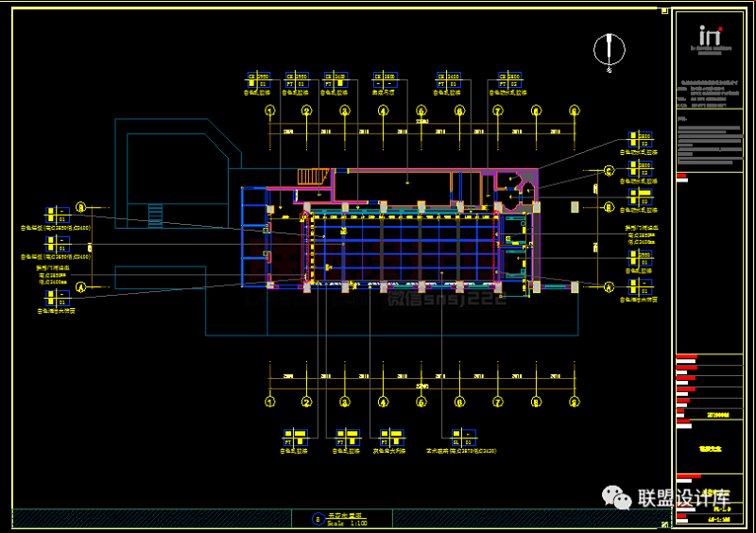Viewport: 756px width, 533px height.
Task: Select grid bubble 1 in the top axis row
Action: [270, 111]
